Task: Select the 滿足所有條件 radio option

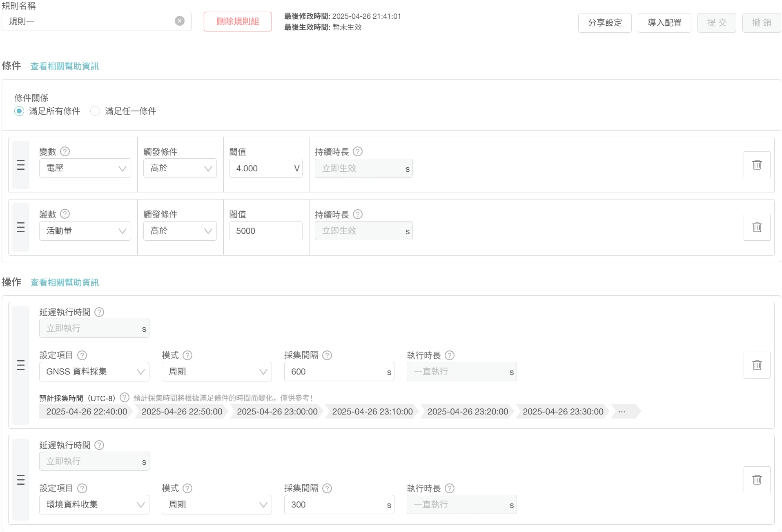Action: [19, 111]
